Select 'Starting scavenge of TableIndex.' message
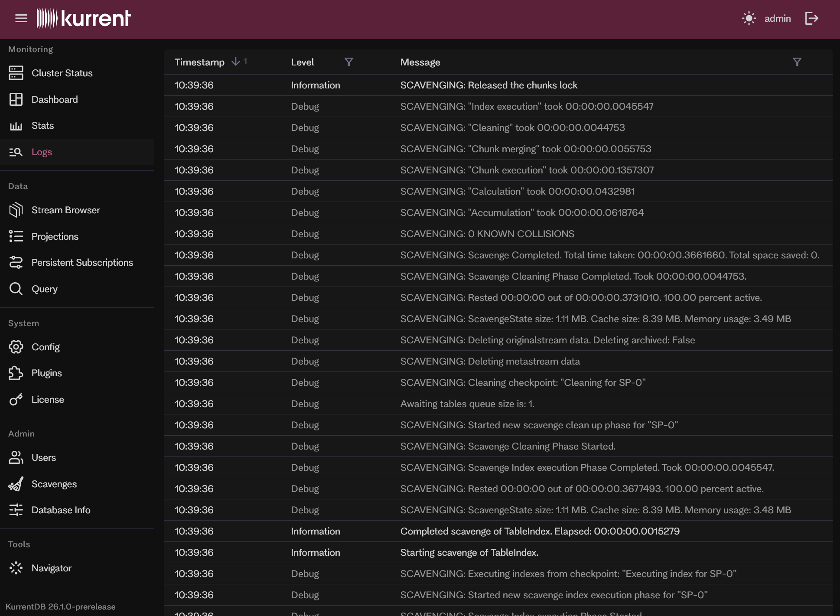This screenshot has width=840, height=616. click(469, 552)
